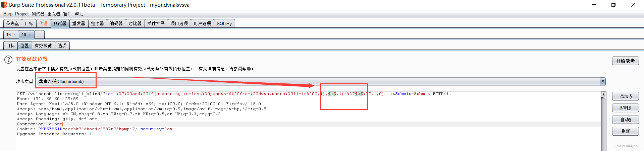Click the Accept-Encoding header line

pyautogui.click(x=57, y=119)
